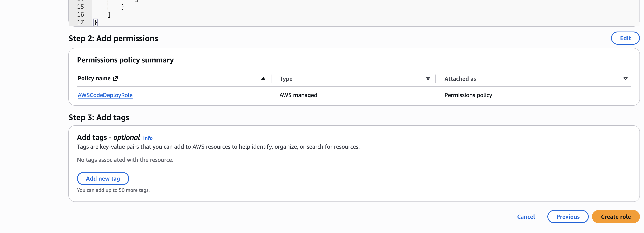This screenshot has height=233, width=644.
Task: Click line number 15 in the editor gutter
Action: point(80,7)
